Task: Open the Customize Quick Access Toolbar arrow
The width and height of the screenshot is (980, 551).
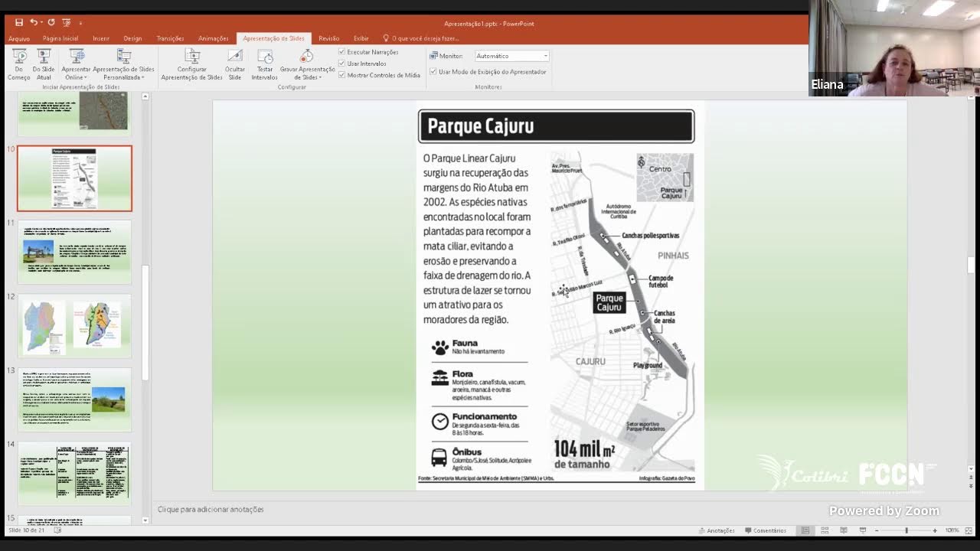Action: click(x=80, y=23)
